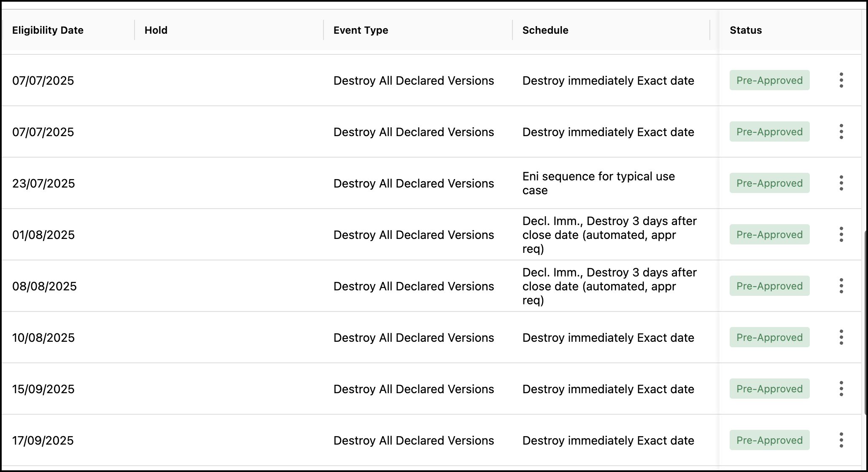This screenshot has height=472, width=868.
Task: Click the three-dot menu in the first table row
Action: click(x=841, y=80)
